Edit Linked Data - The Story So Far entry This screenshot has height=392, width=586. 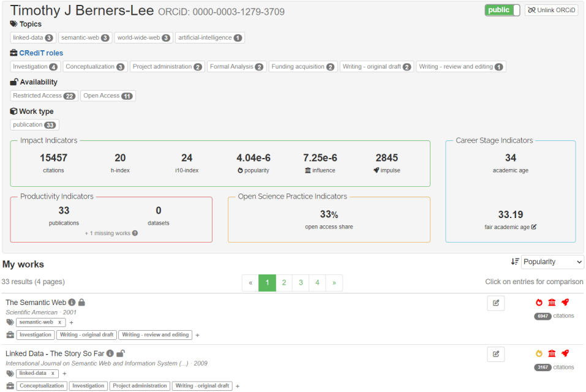point(496,354)
